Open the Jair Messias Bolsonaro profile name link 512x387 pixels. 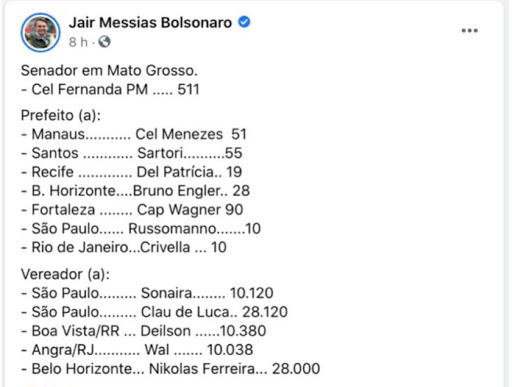pos(150,23)
